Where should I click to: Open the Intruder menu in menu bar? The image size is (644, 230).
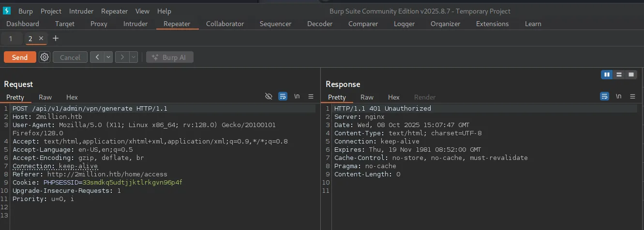(x=81, y=11)
